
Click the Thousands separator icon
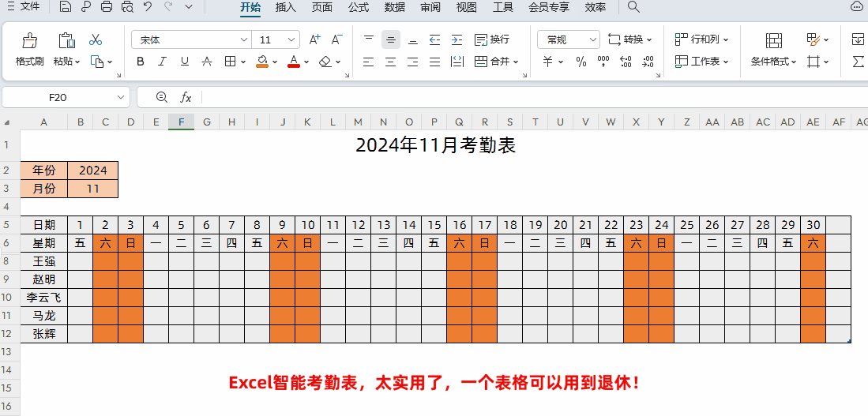603,62
